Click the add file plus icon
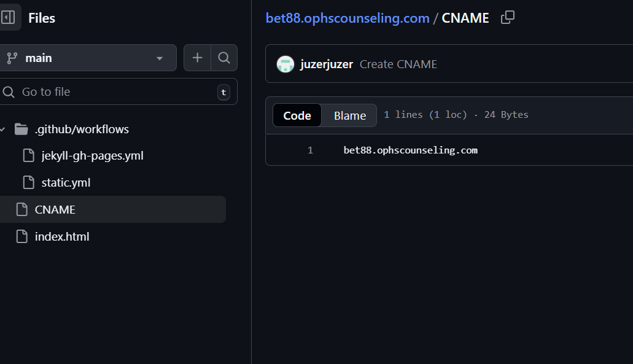633x364 pixels. click(197, 58)
